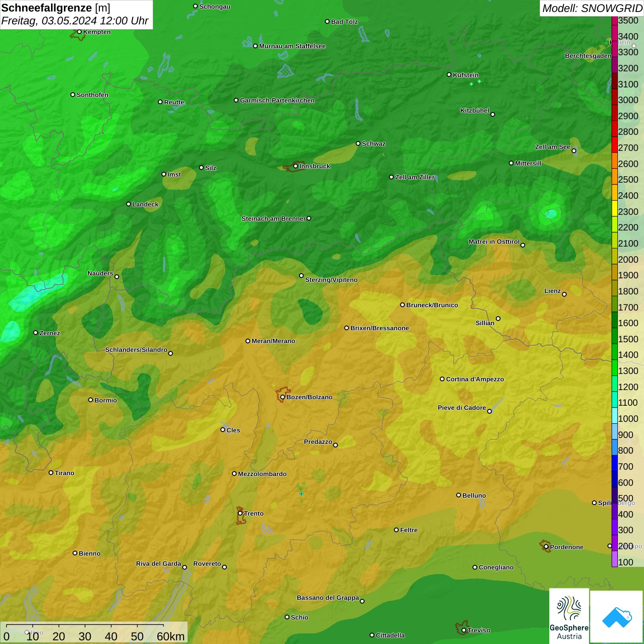Screen dimensions: 644x644
Task: Click the '3500' legend value
Action: click(628, 20)
